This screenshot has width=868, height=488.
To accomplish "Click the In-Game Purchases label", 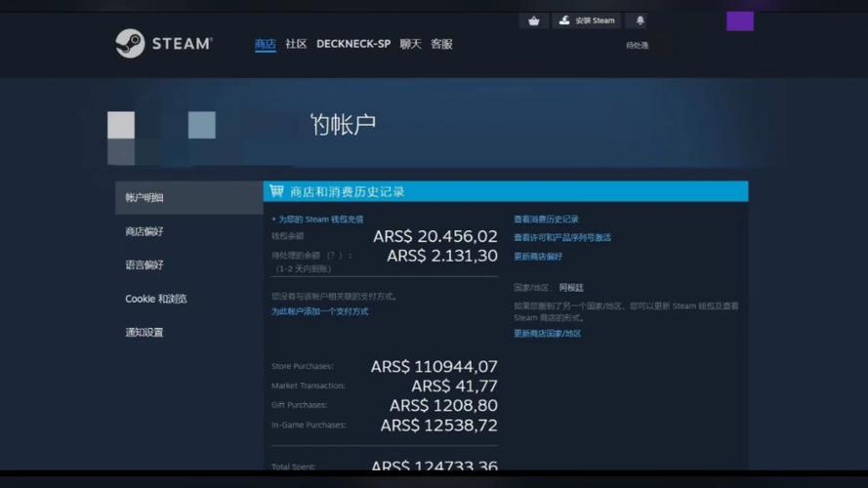I will click(309, 425).
